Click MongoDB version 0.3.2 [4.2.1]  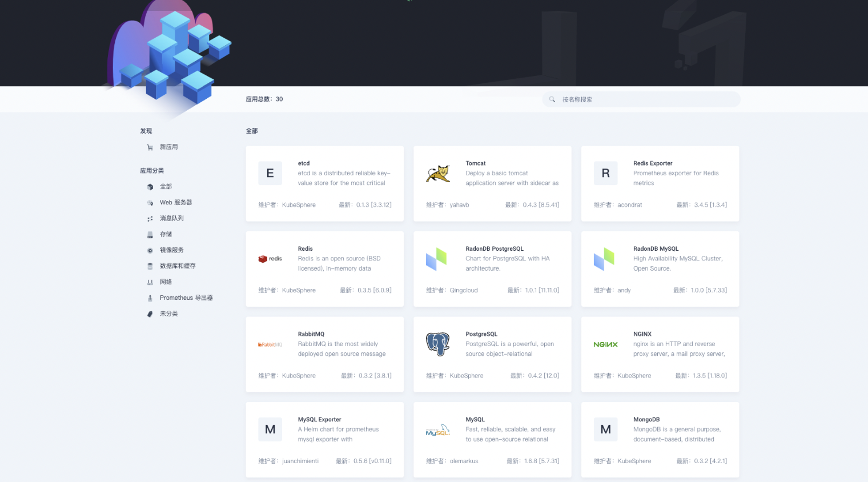(x=710, y=461)
